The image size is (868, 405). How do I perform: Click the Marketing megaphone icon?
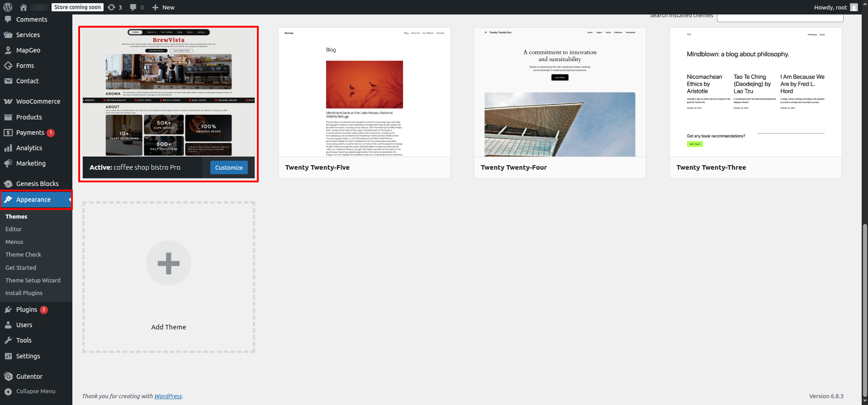[8, 163]
